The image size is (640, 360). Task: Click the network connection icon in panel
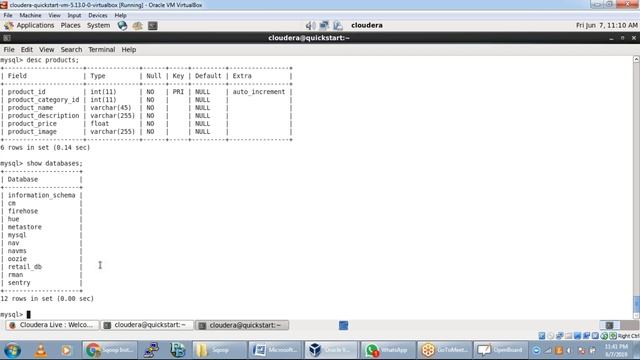click(324, 26)
